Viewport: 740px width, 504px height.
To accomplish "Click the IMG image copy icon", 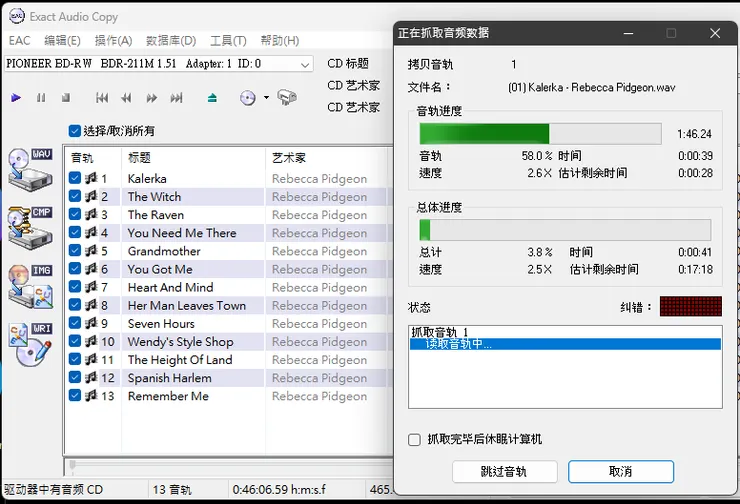I will (x=30, y=286).
